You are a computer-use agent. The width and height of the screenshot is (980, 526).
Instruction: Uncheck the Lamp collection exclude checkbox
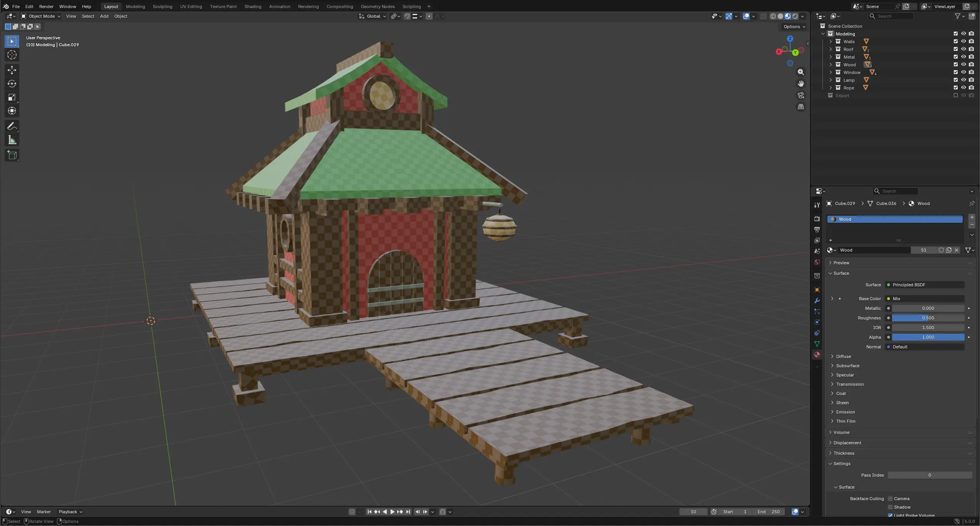click(x=955, y=80)
